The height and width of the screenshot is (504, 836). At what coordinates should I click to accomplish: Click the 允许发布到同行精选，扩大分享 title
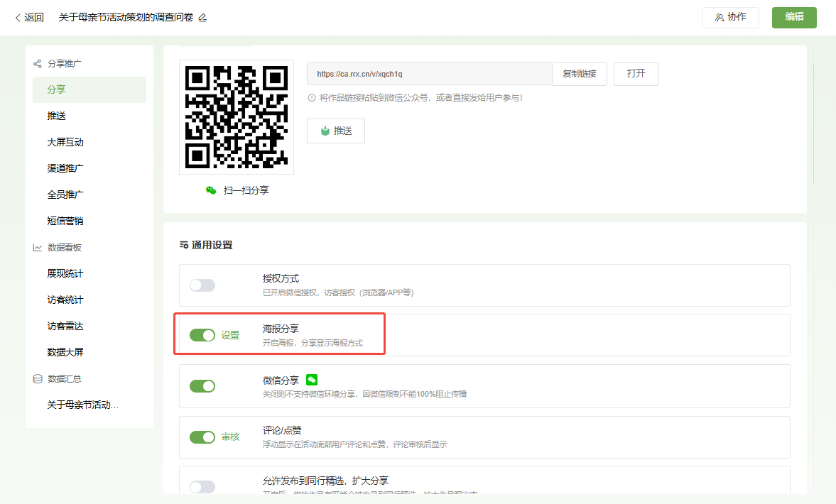[325, 481]
